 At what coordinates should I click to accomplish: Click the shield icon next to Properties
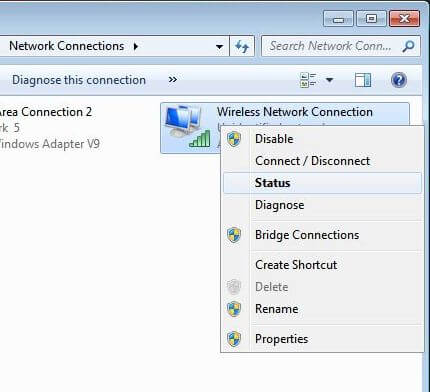[234, 339]
